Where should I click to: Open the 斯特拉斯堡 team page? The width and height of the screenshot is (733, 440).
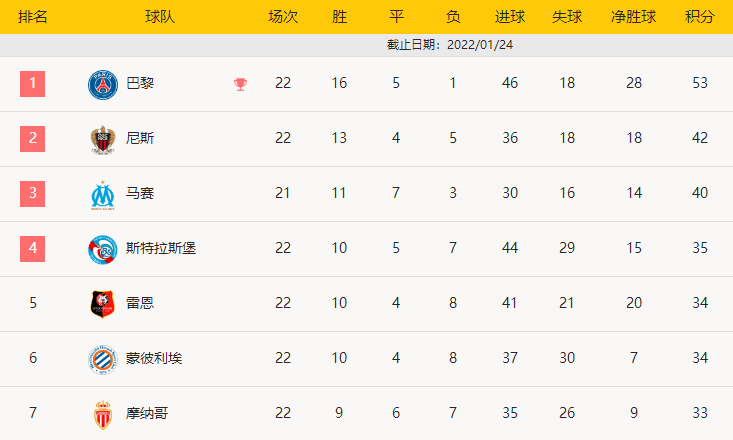(x=161, y=248)
